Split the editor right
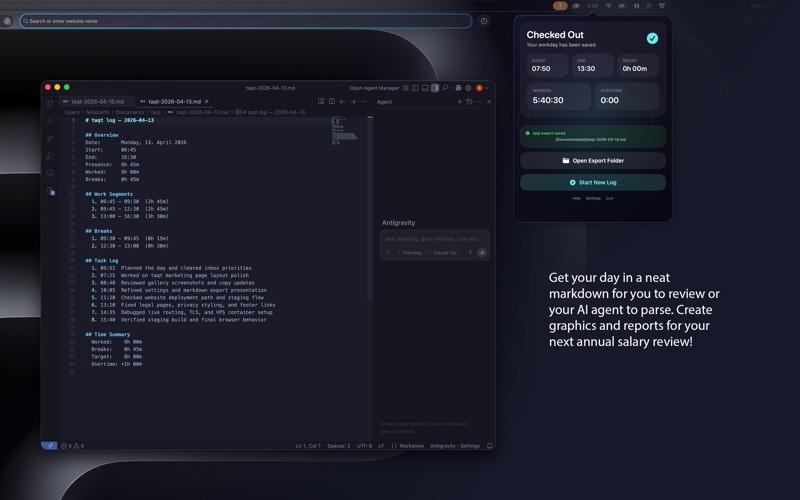800x500 pixels. (332, 102)
